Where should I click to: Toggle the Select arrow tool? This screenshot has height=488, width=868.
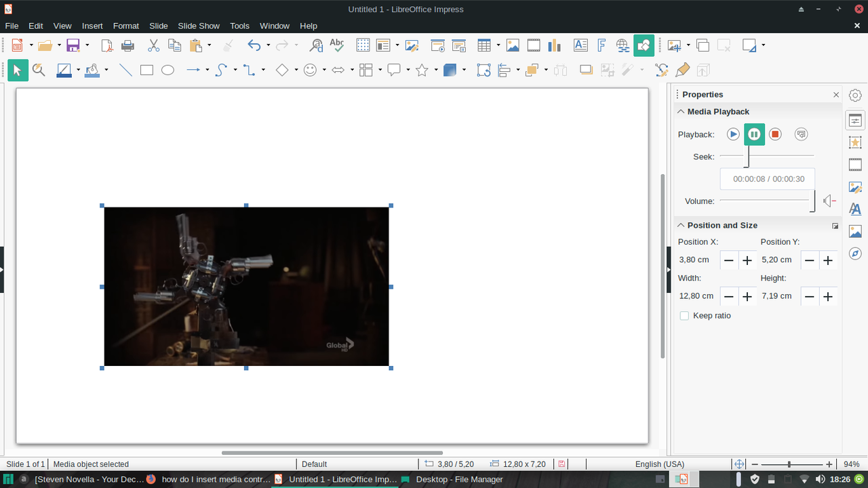tap(18, 70)
